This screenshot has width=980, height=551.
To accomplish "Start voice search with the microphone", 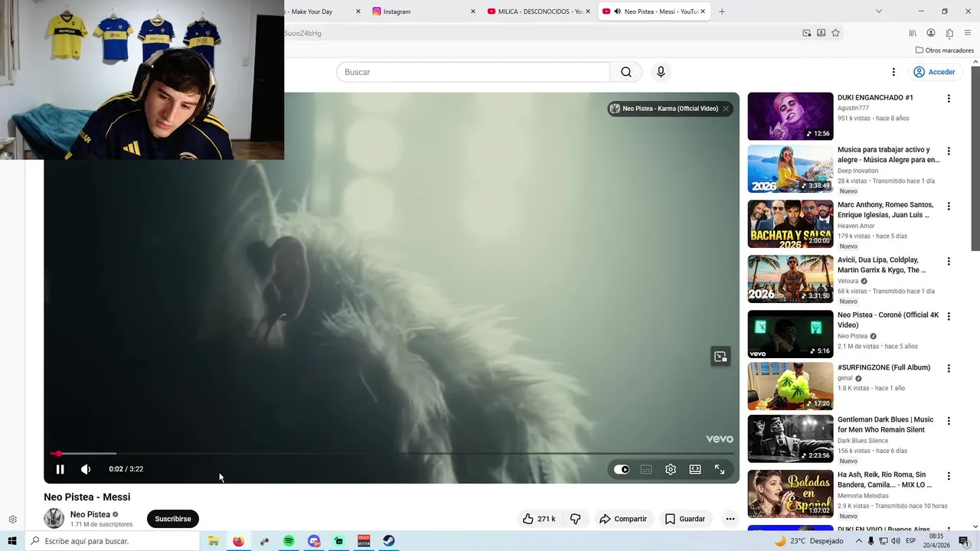I will (x=661, y=72).
